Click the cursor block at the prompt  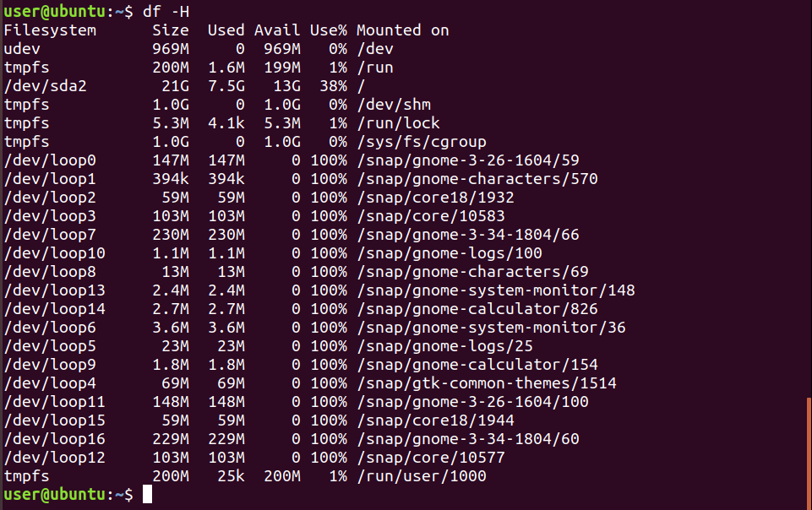148,494
